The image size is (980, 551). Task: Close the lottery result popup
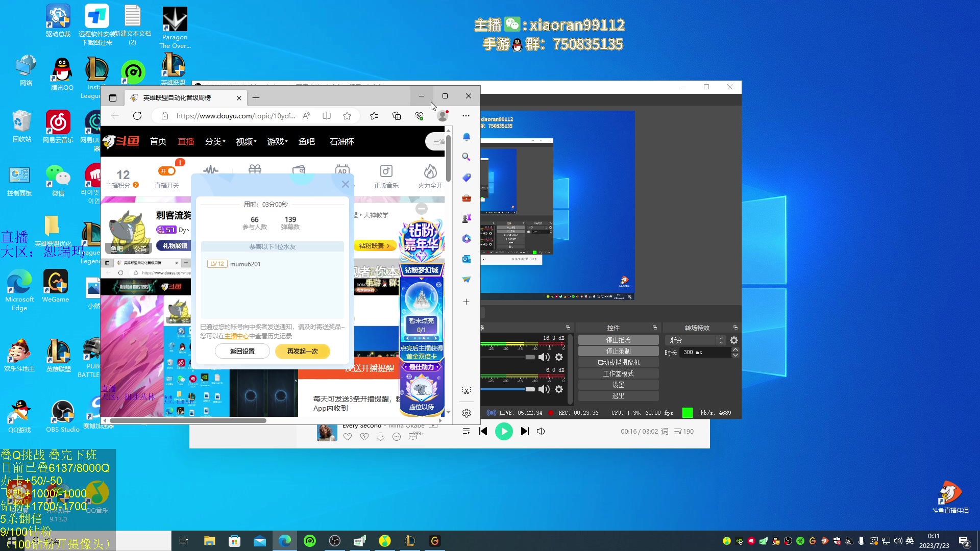pyautogui.click(x=346, y=185)
